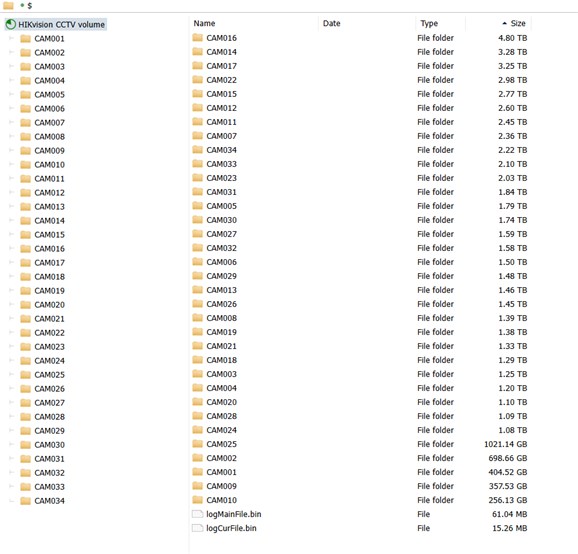
Task: Expand the CAM001 tree node
Action: pyautogui.click(x=11, y=38)
